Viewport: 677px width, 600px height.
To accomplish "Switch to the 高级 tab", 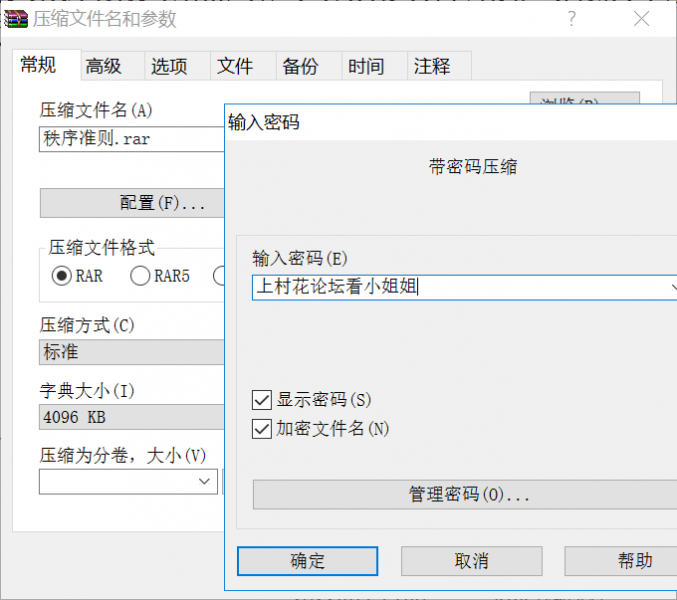I will (103, 66).
